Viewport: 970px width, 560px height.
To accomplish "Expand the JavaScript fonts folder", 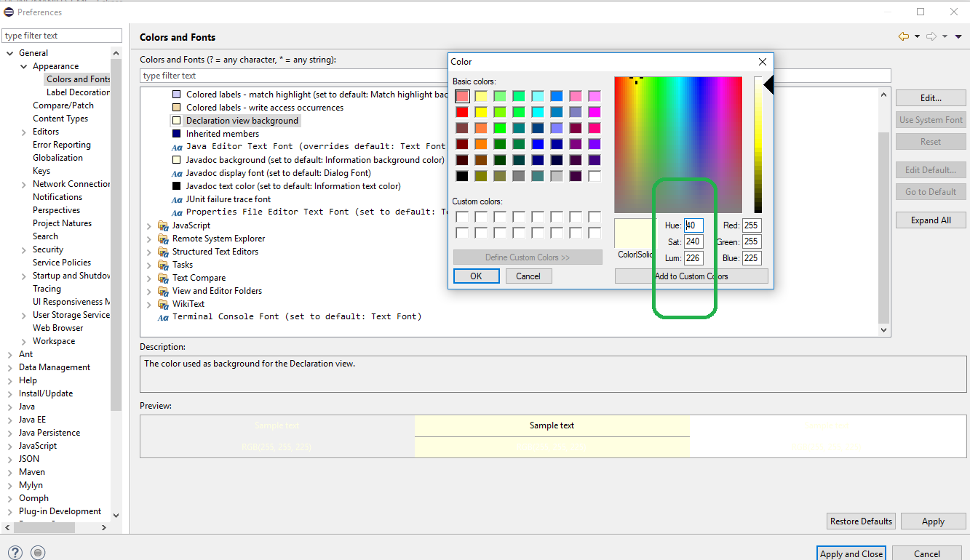I will tap(149, 226).
